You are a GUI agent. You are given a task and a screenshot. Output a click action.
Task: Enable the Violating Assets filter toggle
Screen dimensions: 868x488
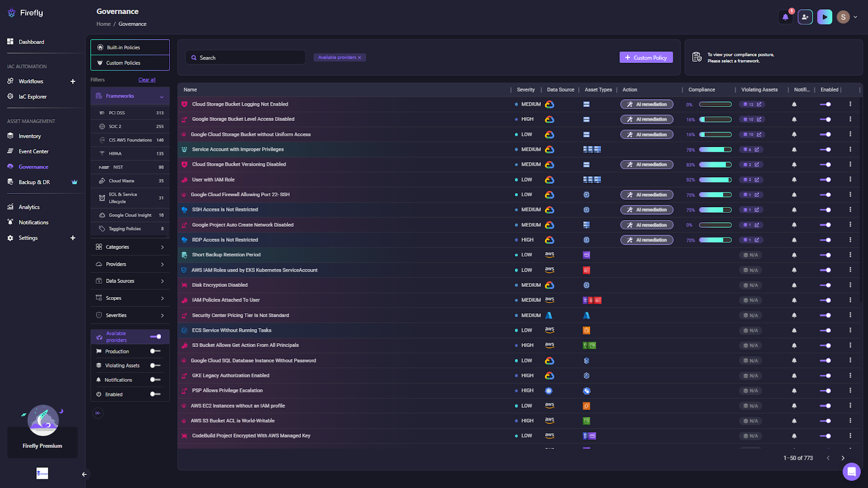156,365
